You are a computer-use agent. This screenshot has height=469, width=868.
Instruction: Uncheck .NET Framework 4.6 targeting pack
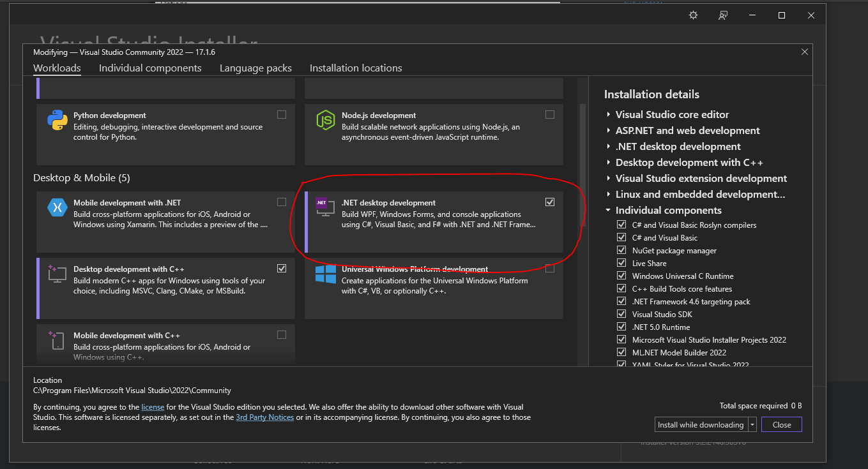pyautogui.click(x=621, y=301)
